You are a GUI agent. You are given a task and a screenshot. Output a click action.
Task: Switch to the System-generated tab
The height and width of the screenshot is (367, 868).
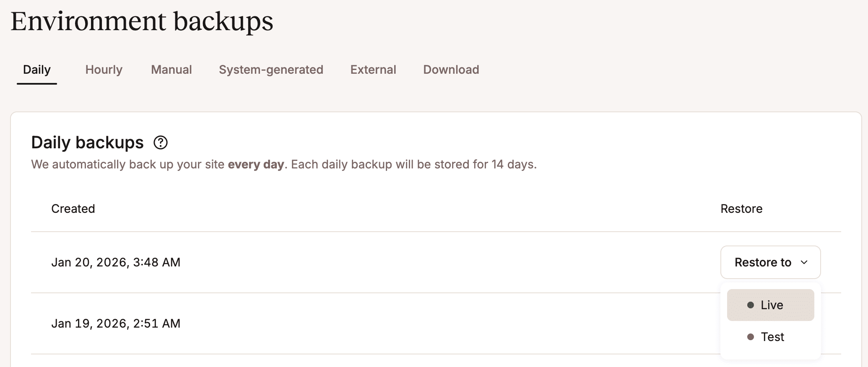click(271, 70)
